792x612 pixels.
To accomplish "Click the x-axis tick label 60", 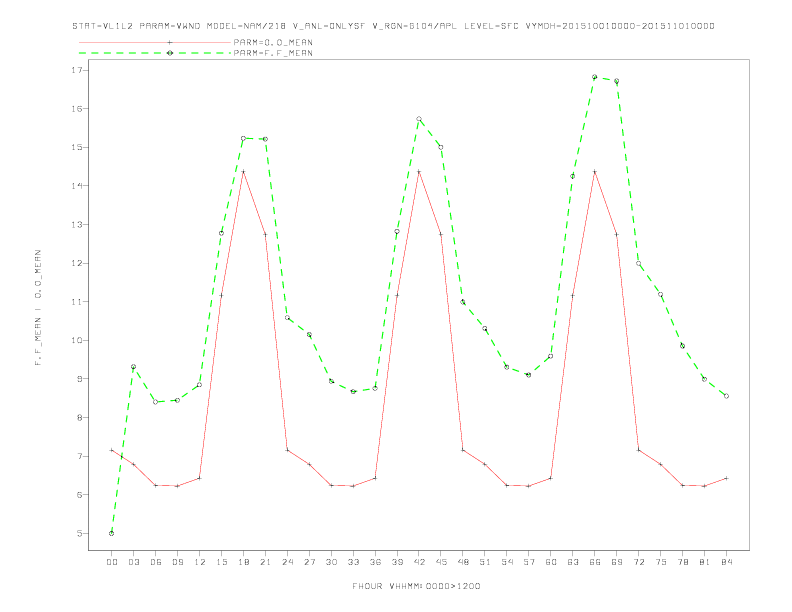I will pyautogui.click(x=551, y=562).
